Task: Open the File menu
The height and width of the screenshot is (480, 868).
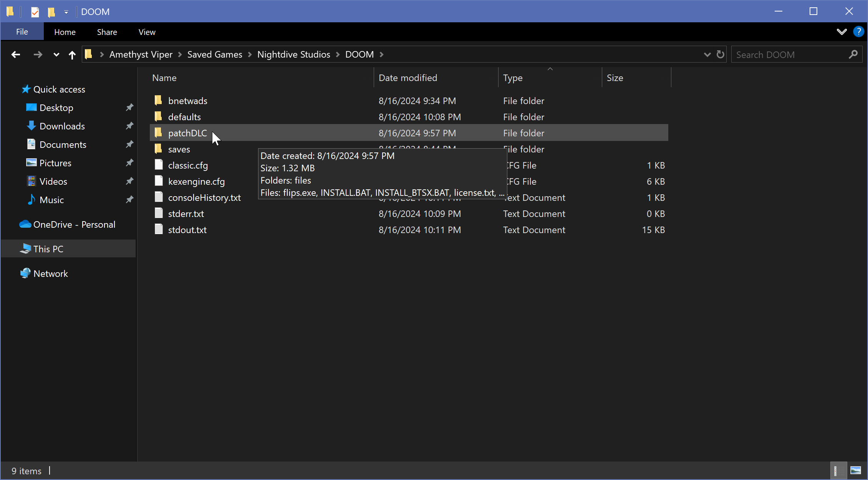Action: pyautogui.click(x=22, y=32)
